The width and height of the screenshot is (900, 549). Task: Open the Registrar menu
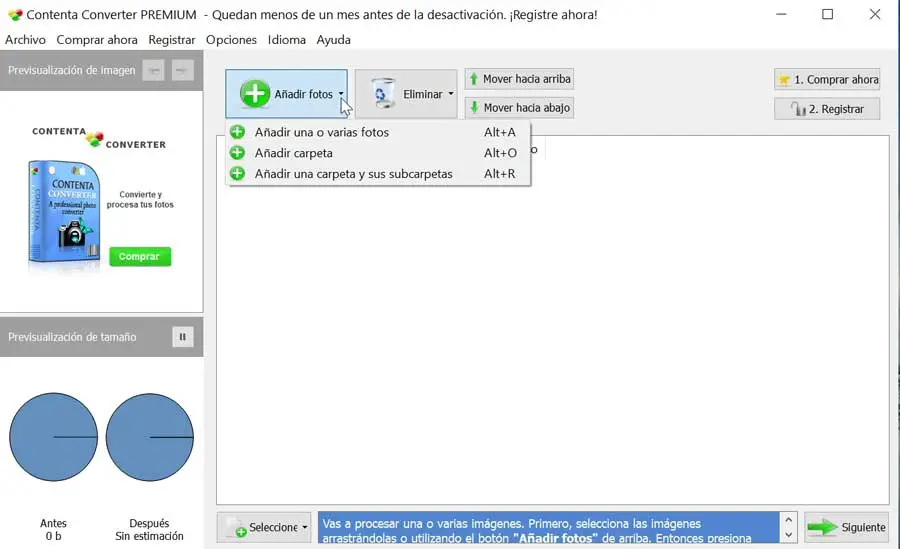[172, 40]
